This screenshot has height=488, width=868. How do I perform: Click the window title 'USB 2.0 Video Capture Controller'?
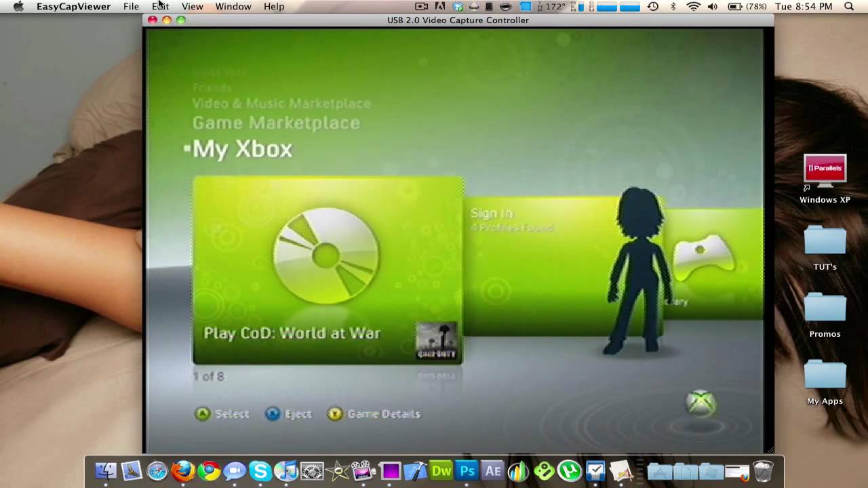(458, 20)
